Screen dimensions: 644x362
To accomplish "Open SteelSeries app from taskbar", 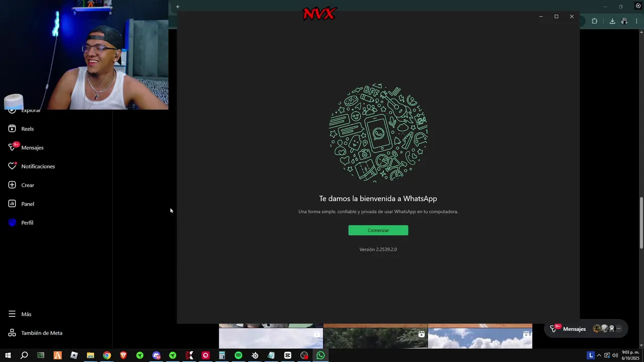I will point(255,355).
